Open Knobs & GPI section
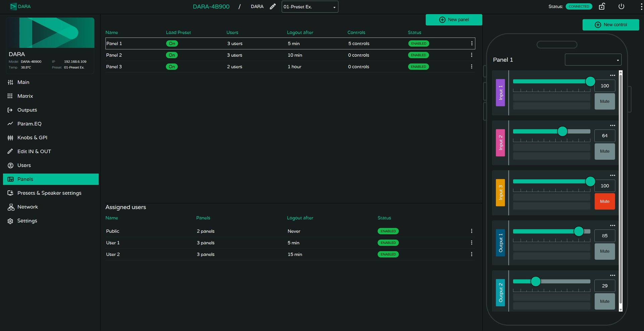644x331 pixels. [51, 138]
